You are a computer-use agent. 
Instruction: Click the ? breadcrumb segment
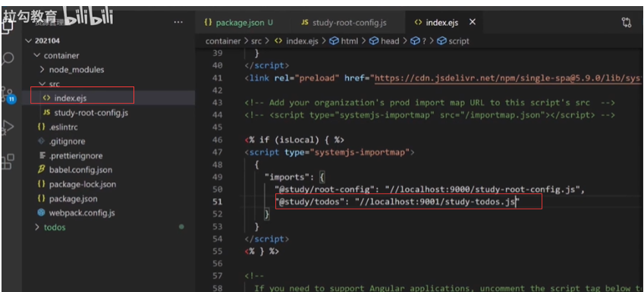424,41
